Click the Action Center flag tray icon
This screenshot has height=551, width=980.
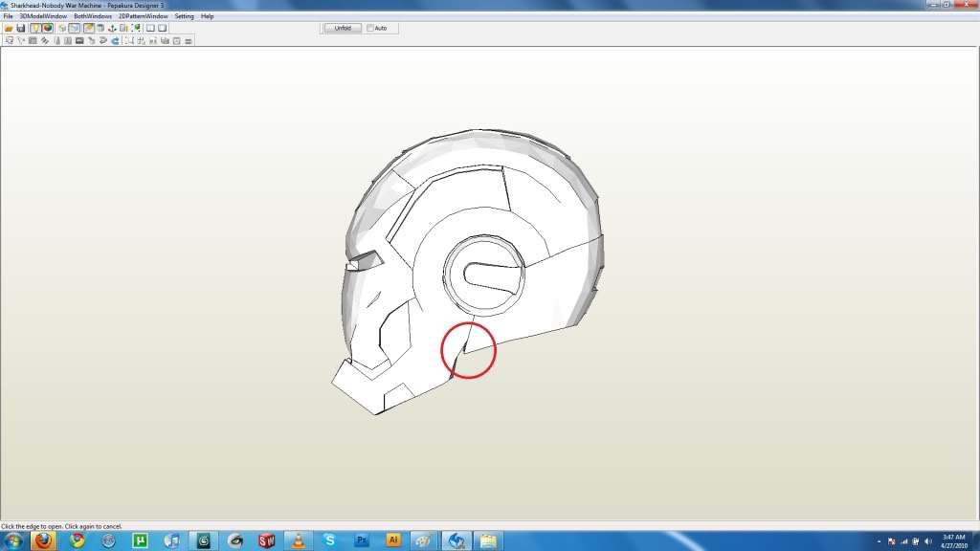pos(891,541)
